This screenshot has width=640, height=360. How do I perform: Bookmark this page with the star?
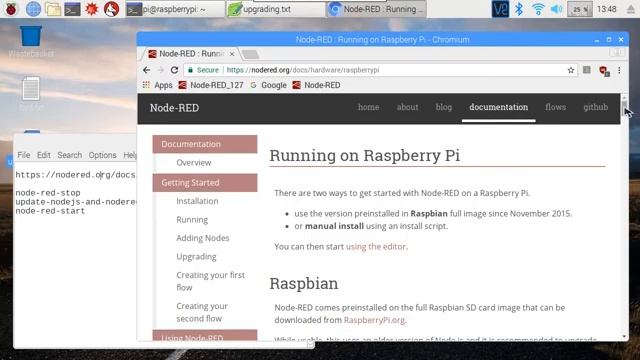click(571, 70)
